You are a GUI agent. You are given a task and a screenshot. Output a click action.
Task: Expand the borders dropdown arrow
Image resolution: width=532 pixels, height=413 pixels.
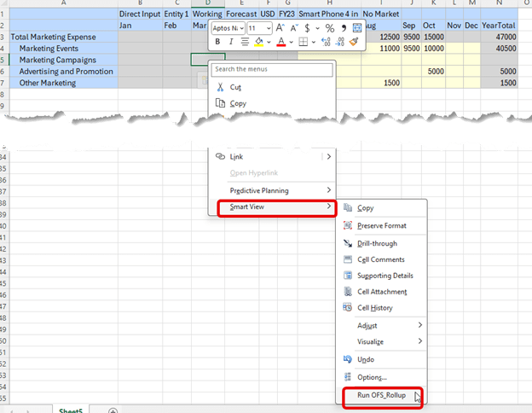pos(314,42)
